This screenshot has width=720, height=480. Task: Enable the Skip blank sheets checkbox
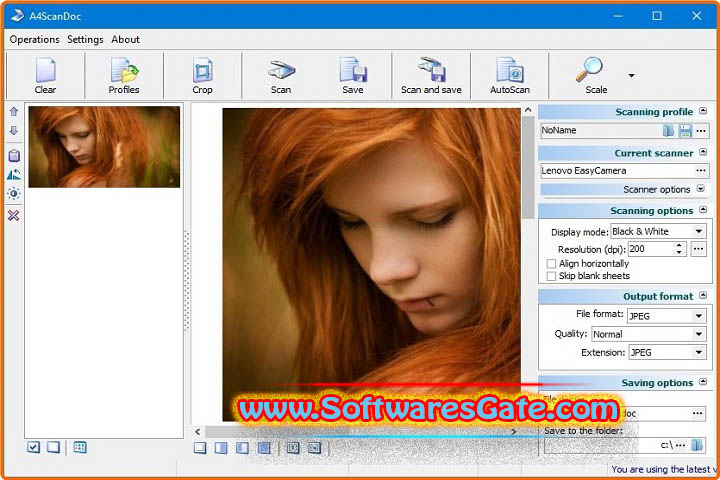click(x=551, y=276)
